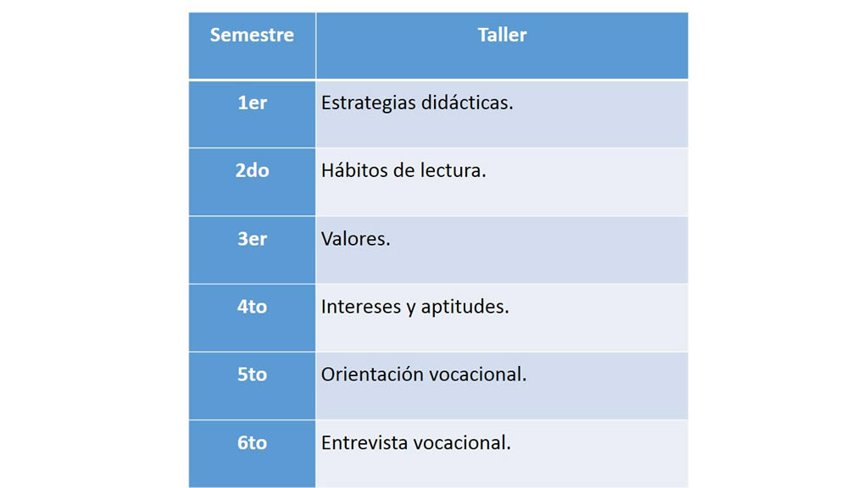Click the word Estrategias in first row

click(x=368, y=103)
